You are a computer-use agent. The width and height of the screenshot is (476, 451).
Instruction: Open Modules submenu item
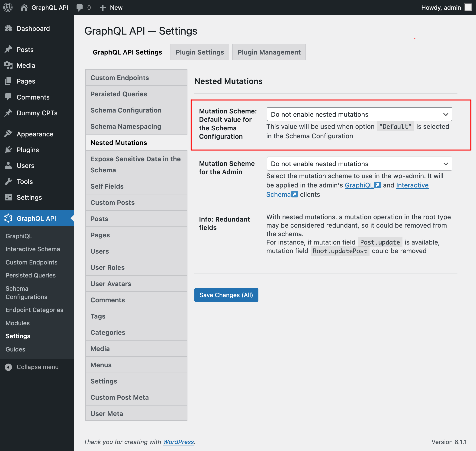point(18,323)
